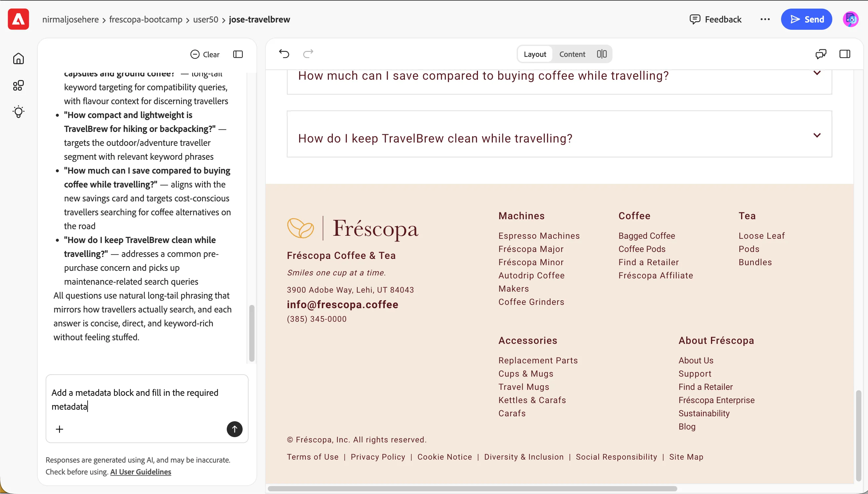
Task: Undo the last change
Action: (284, 54)
